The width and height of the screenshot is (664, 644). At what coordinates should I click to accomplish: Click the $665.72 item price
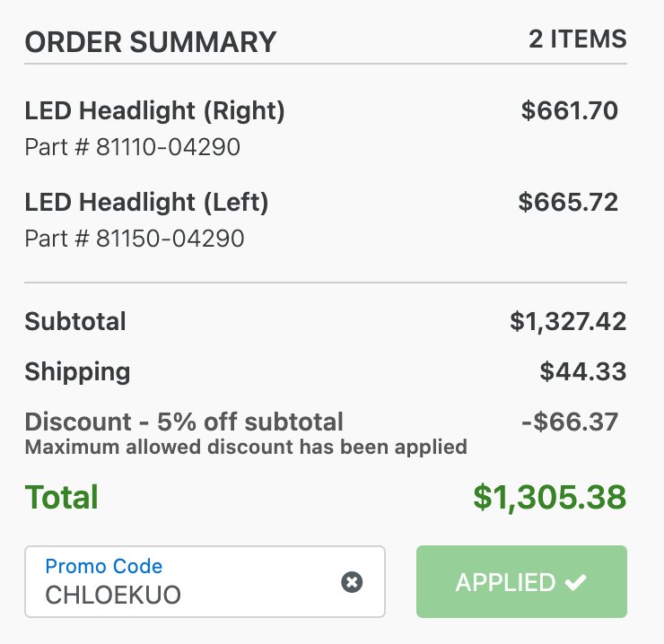568,202
